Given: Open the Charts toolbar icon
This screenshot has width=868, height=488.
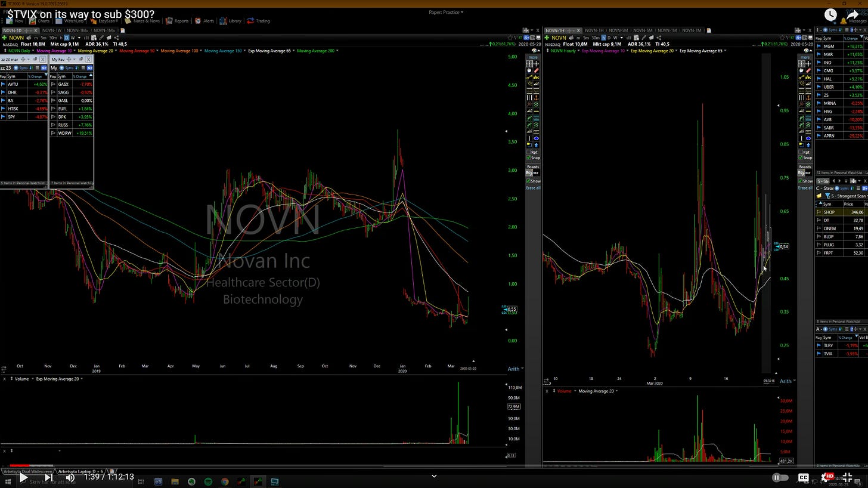Looking at the screenshot, I should tap(39, 21).
